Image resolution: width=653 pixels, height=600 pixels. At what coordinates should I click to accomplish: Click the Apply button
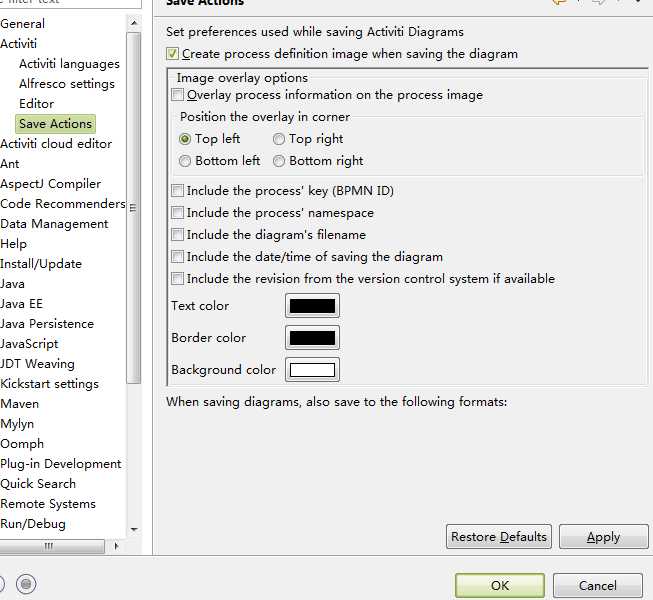(x=603, y=537)
